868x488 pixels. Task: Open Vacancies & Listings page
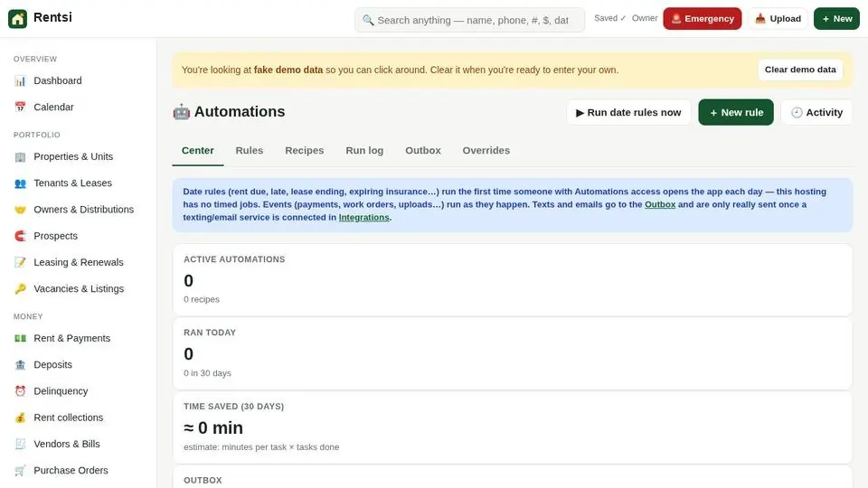(x=78, y=289)
